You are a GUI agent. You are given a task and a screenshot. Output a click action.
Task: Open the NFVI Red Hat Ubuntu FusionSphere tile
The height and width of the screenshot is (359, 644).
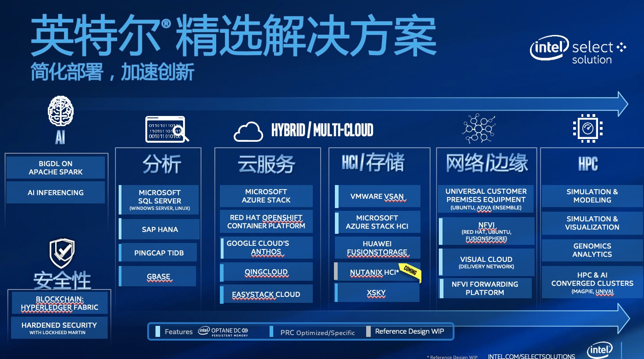487,232
